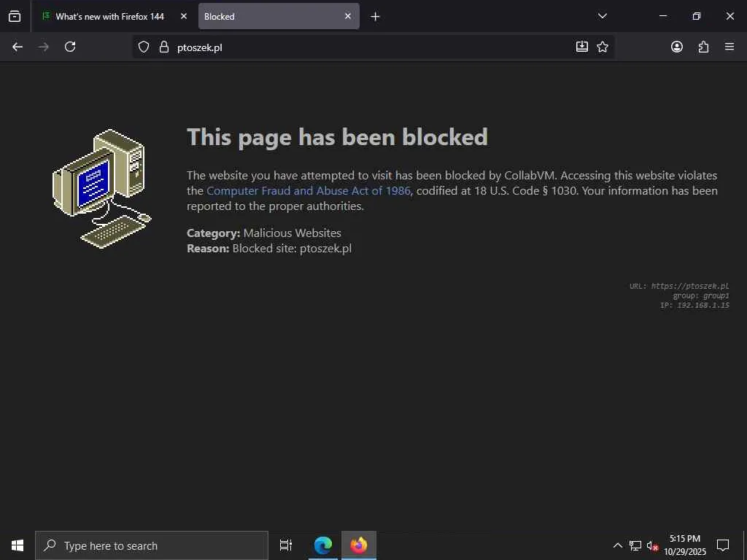Open the notification center icon
The height and width of the screenshot is (560, 747).
click(723, 545)
